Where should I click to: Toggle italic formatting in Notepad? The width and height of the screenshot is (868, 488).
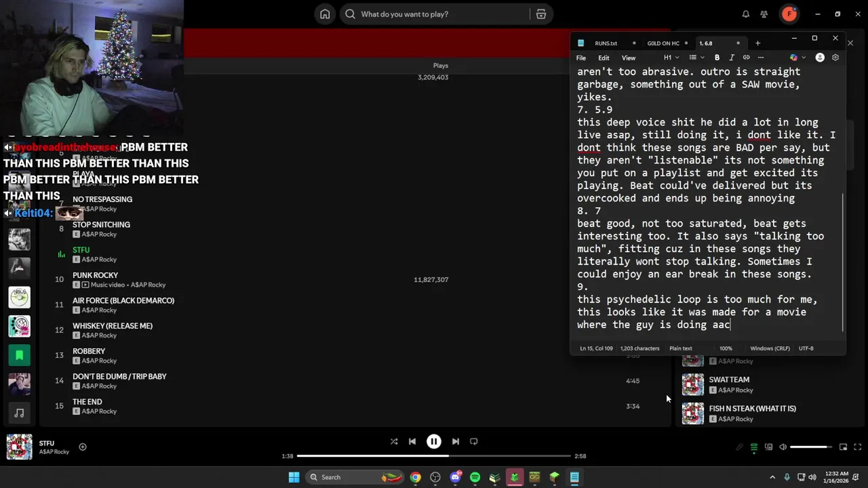coord(732,58)
